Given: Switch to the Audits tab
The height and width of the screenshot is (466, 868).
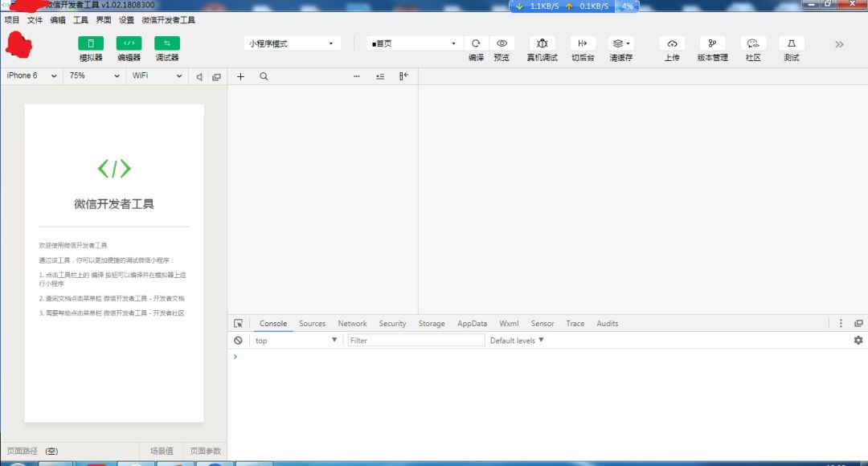Looking at the screenshot, I should [608, 323].
